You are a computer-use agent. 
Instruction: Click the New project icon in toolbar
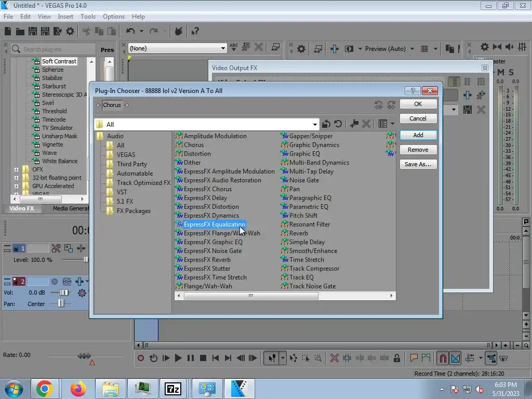coord(8,31)
